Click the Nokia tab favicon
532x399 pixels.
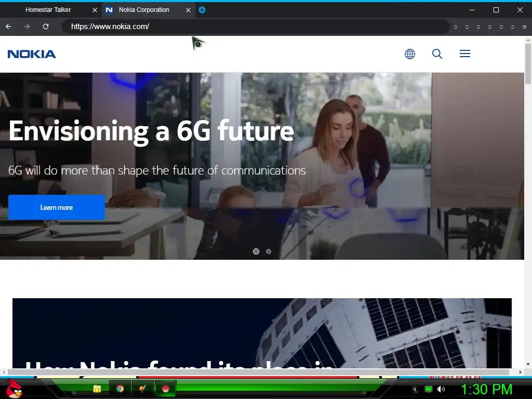pos(109,10)
